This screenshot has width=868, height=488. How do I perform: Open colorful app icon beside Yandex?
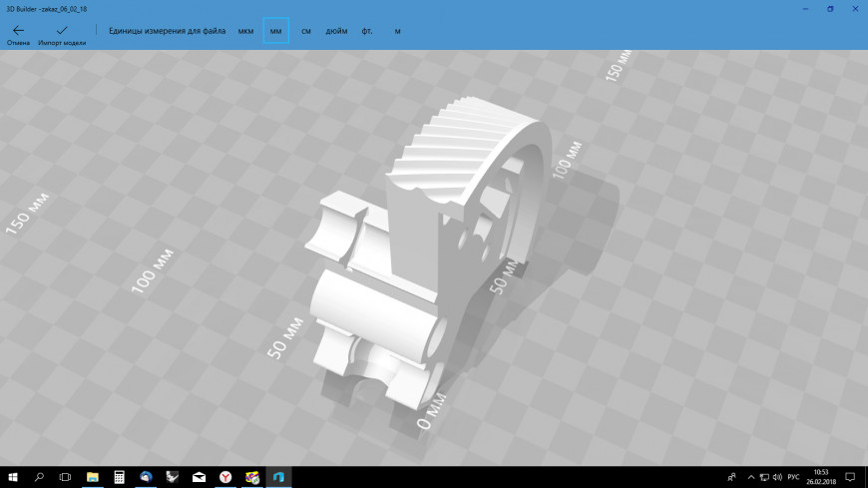point(251,477)
